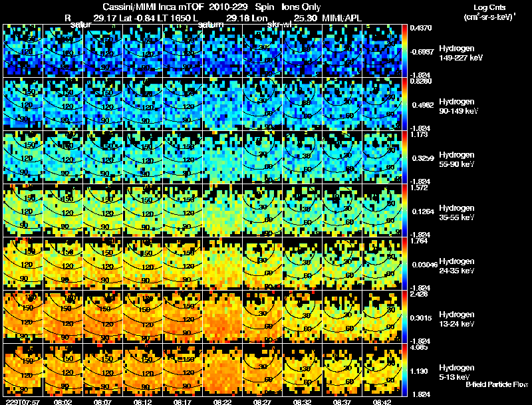The height and width of the screenshot is (405, 532).
Task: Select the '0.03046' scale value
Action: coord(424,265)
